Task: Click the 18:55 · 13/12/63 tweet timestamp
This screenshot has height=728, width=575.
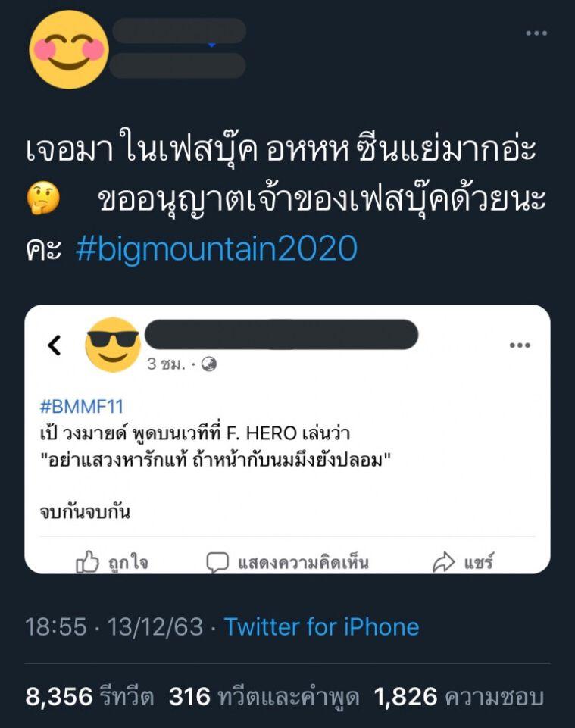Action: point(114,626)
